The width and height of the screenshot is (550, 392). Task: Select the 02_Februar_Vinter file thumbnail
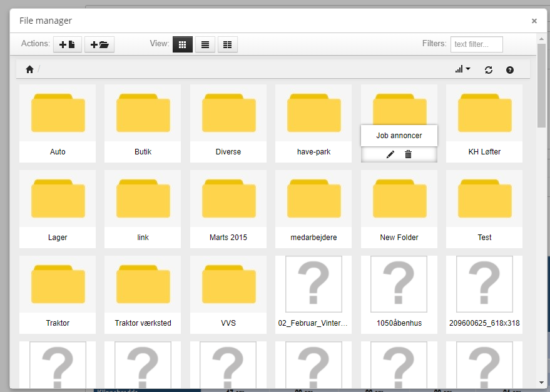click(313, 284)
